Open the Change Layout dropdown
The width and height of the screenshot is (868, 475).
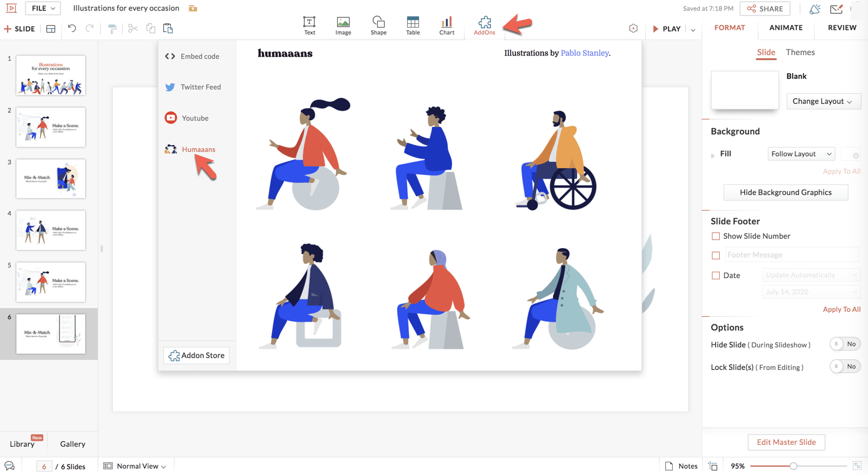click(x=823, y=101)
